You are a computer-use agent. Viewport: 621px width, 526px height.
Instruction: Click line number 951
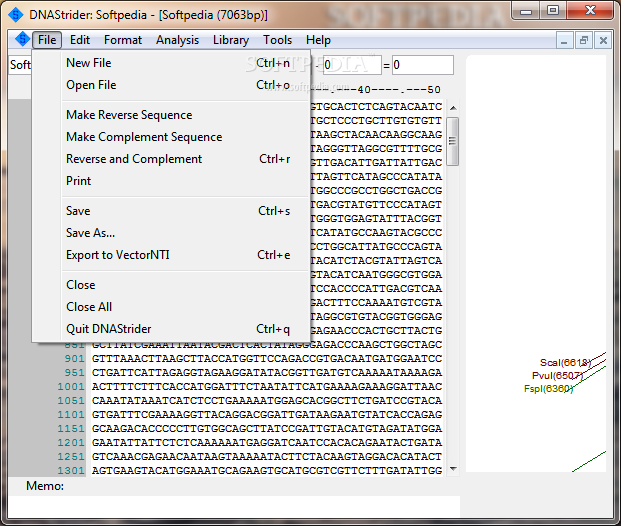(74, 373)
